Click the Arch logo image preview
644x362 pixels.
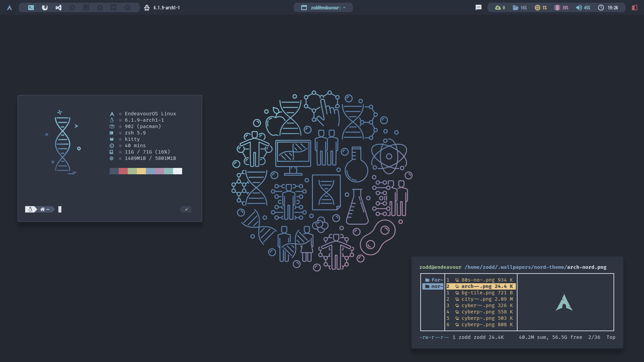coord(564,302)
